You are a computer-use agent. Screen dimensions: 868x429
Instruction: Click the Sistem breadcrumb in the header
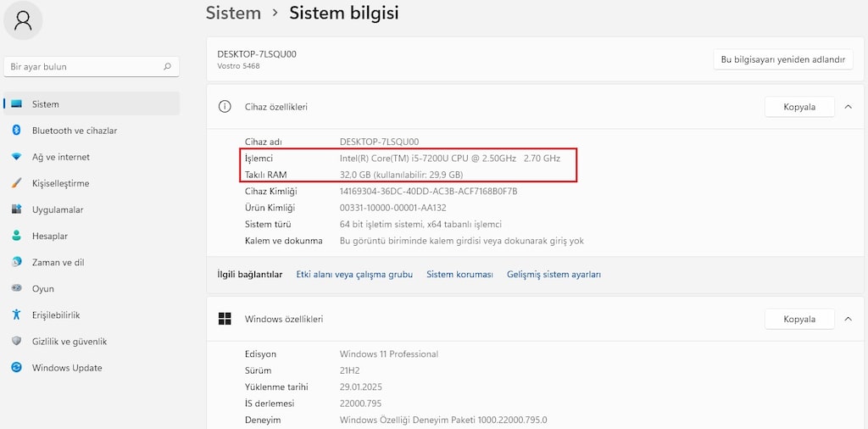[233, 13]
